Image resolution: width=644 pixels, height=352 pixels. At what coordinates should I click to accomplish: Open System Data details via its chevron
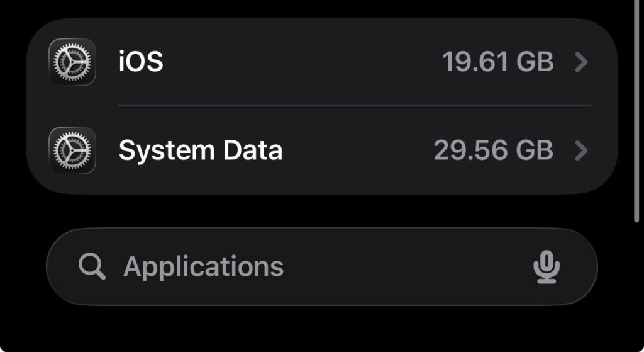(582, 151)
